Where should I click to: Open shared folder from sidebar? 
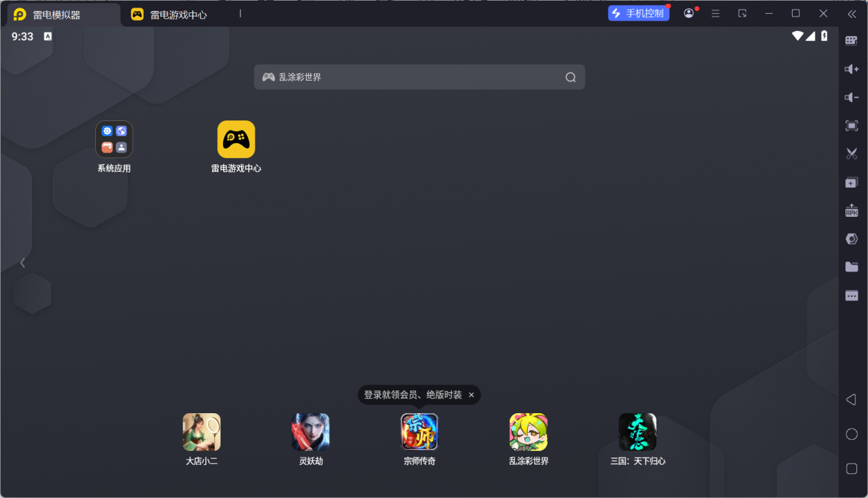point(852,267)
